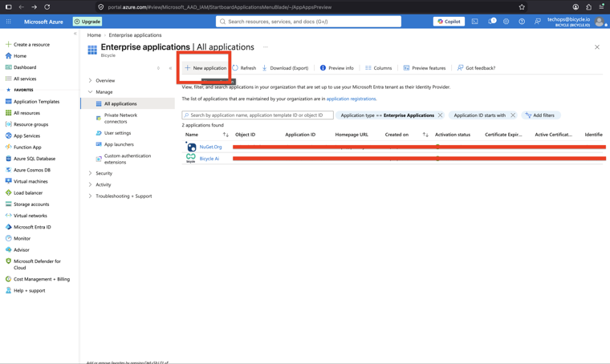Expand the Security section
The width and height of the screenshot is (610, 364).
click(100, 173)
